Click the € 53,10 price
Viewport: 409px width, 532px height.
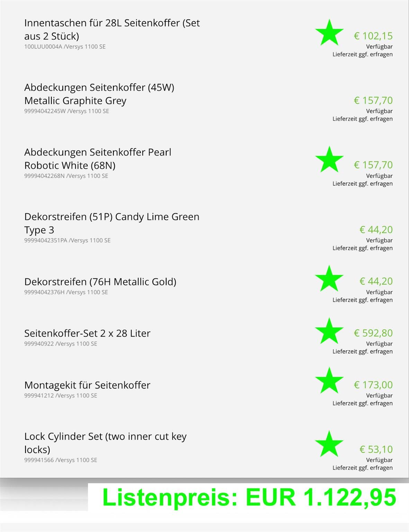coord(376,450)
